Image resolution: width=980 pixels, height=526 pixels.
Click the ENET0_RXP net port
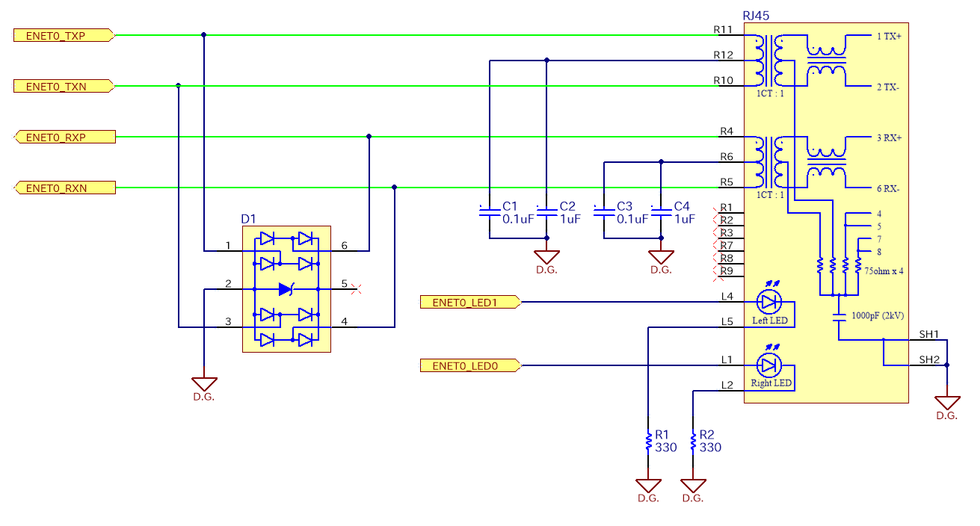pyautogui.click(x=64, y=137)
